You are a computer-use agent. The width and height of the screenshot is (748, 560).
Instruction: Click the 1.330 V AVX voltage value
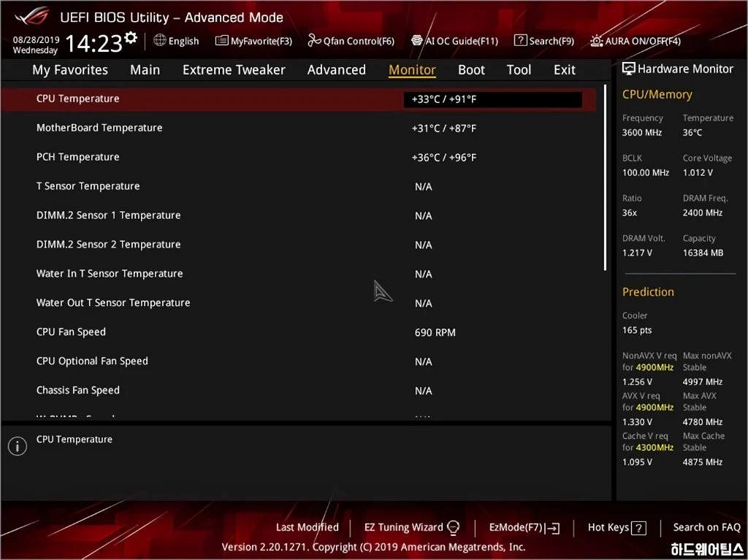pyautogui.click(x=637, y=422)
